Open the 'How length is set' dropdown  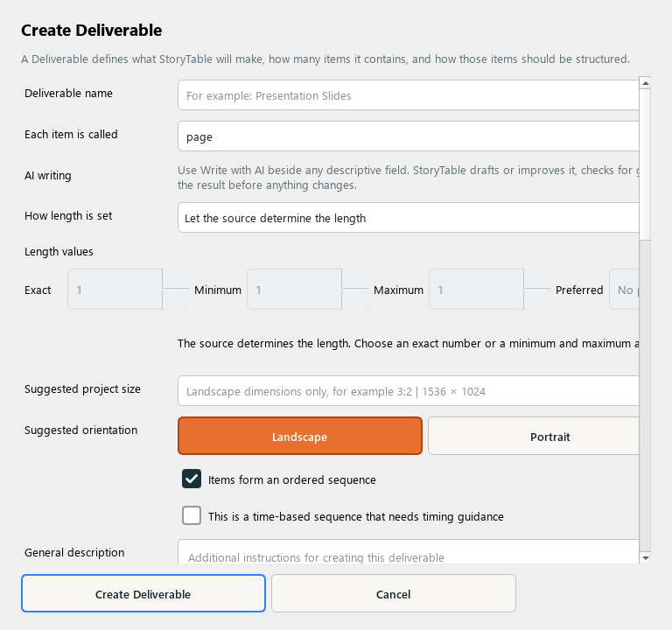coord(408,218)
